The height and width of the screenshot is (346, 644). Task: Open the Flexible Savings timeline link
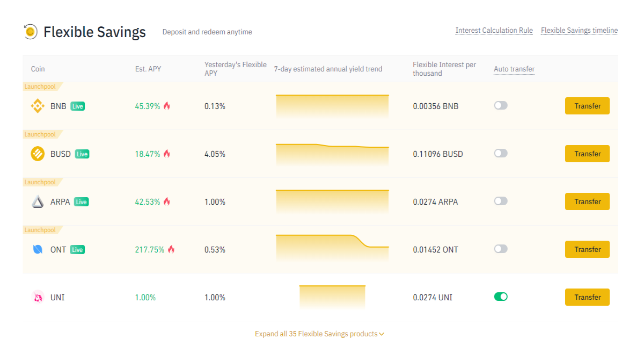[580, 31]
